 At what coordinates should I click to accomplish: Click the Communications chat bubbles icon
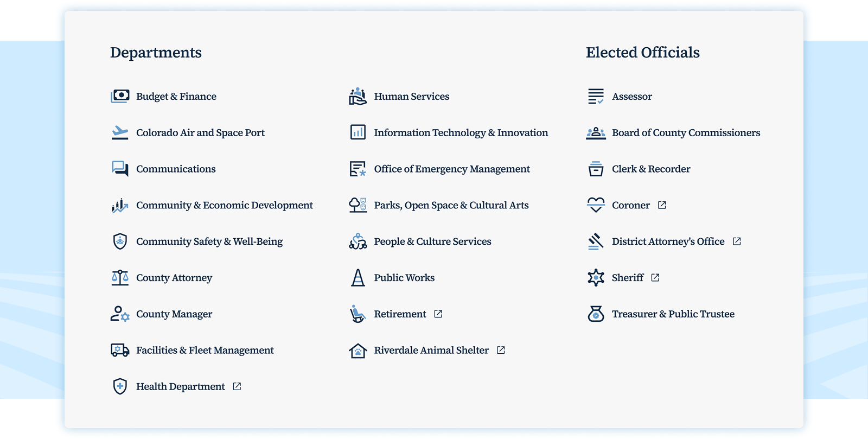tap(120, 169)
